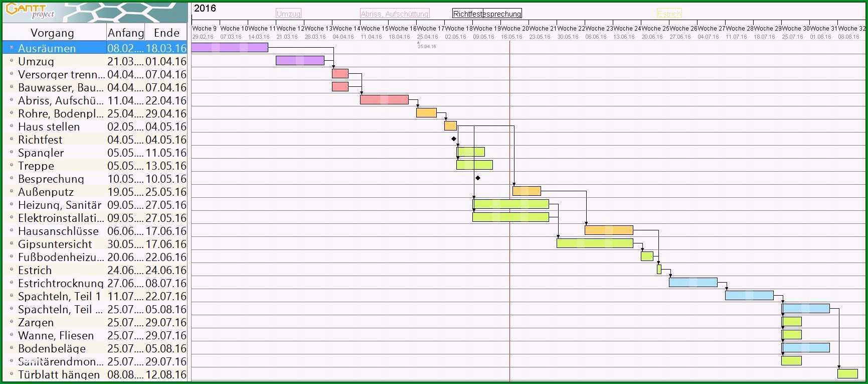868x384 pixels.
Task: Select the Besprechung milestone diamond in chart
Action: 478,178
